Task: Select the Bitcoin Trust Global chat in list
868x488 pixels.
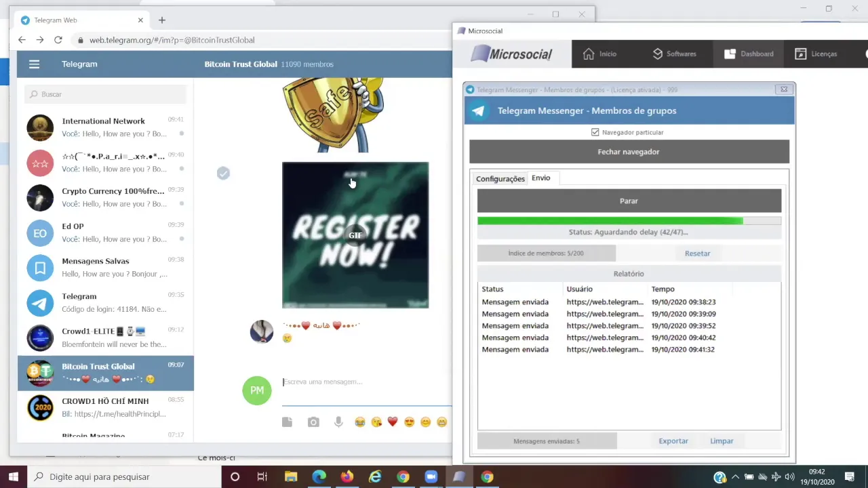Action: click(106, 373)
